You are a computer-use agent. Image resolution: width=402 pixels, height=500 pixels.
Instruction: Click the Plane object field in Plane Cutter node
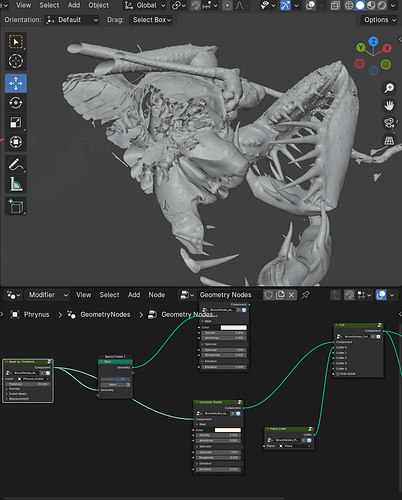tap(294, 446)
